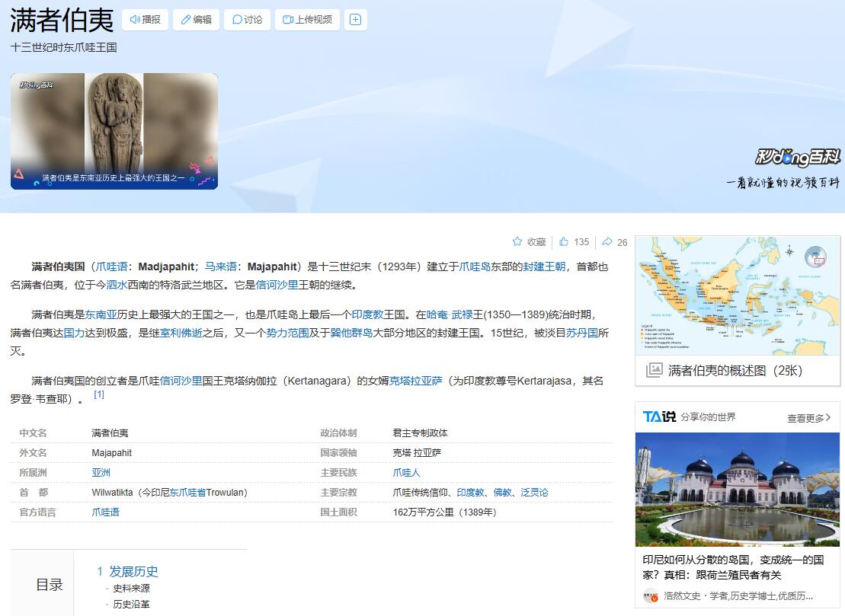Open the 编辑 edit button
Screen dimensions: 845x616
[x=196, y=20]
